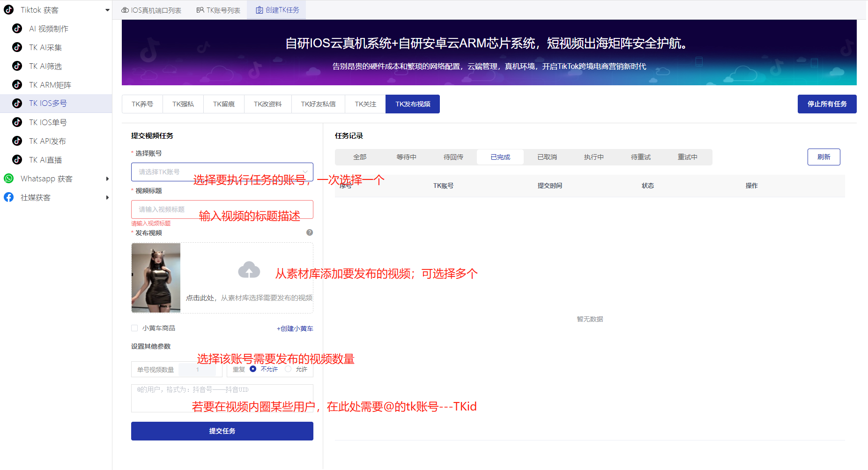Submit the task with 提交任务
Viewport: 868px width, 470px height.
(222, 431)
